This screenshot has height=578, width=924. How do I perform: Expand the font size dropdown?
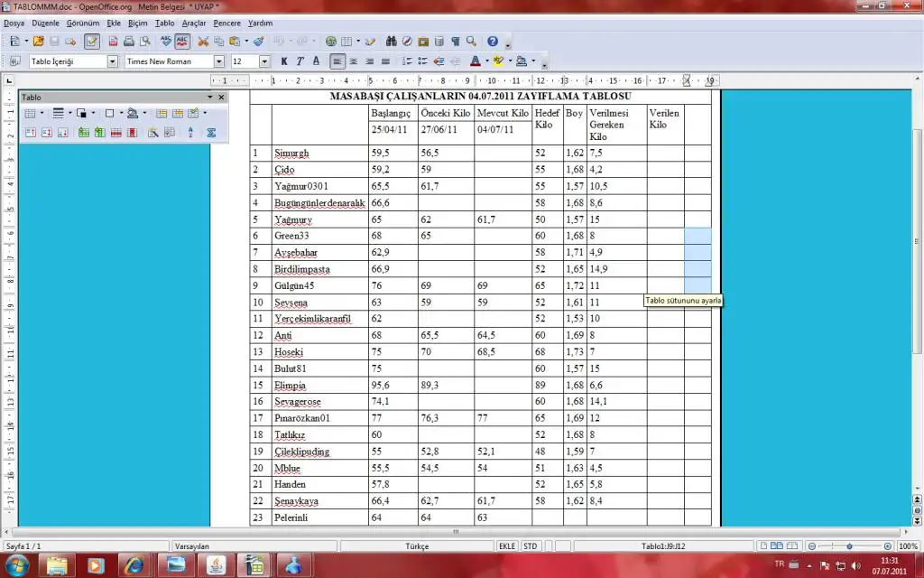(x=264, y=61)
